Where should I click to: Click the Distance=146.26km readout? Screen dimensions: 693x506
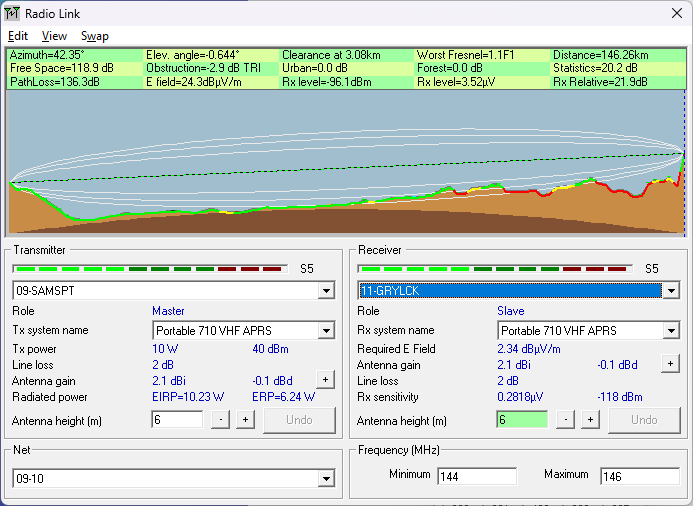pyautogui.click(x=601, y=55)
